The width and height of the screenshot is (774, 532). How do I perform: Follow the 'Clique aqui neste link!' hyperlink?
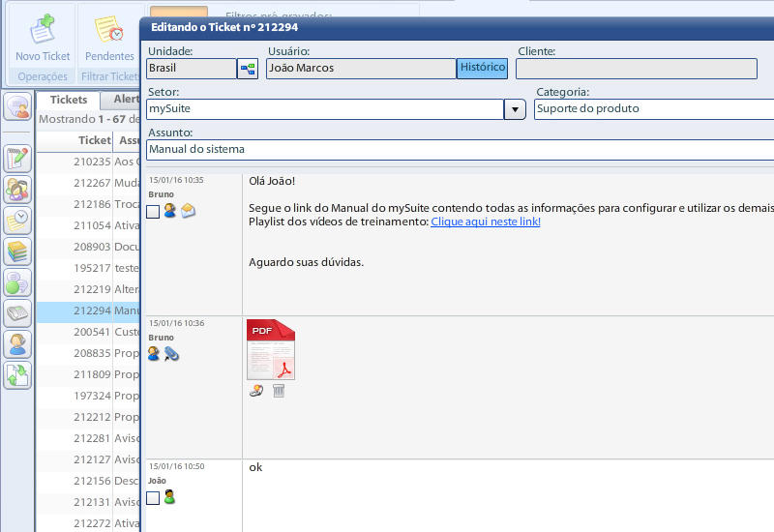(x=486, y=222)
